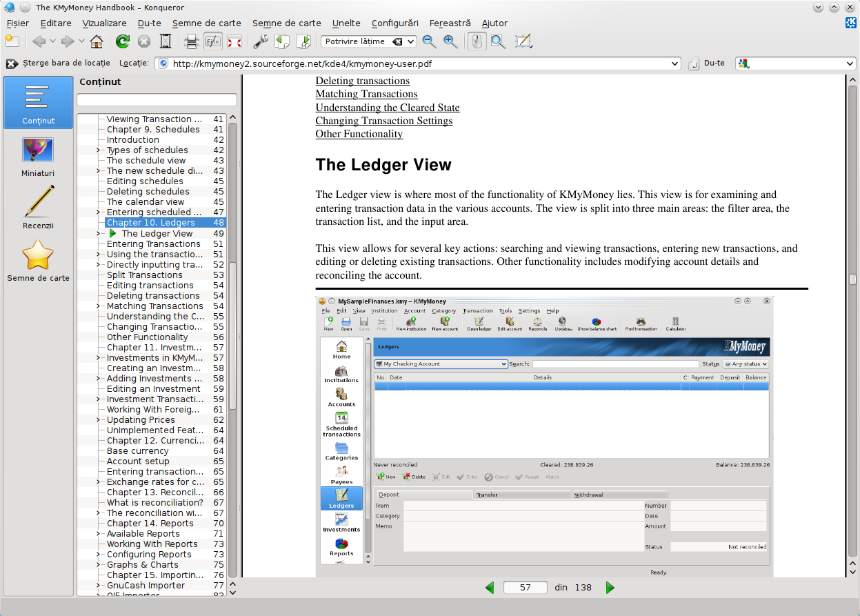
Task: Reload the page with the green refresh icon
Action: 123,41
